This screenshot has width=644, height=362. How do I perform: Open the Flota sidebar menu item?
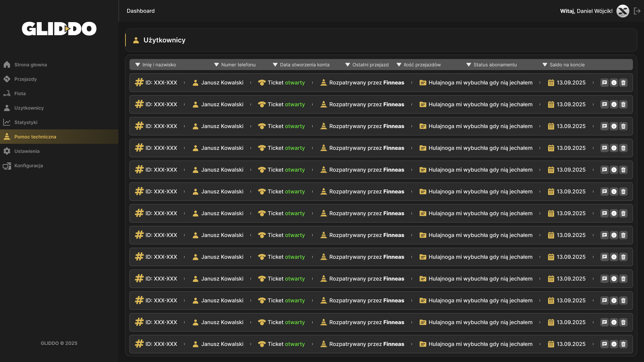pos(20,94)
